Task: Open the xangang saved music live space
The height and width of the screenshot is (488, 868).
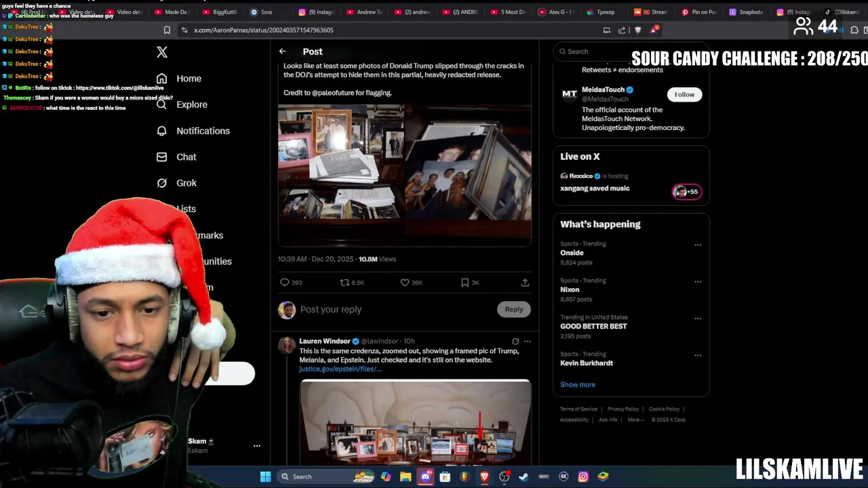Action: coord(595,188)
